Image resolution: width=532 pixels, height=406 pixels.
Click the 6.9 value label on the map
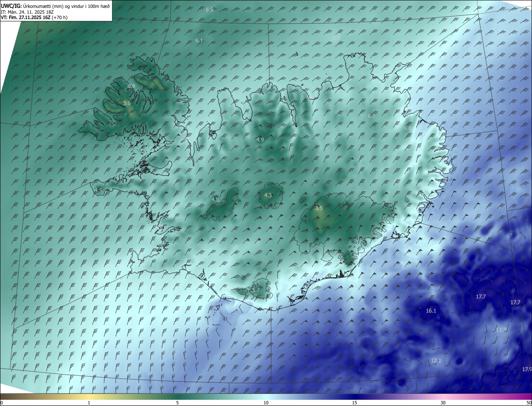click(x=209, y=10)
